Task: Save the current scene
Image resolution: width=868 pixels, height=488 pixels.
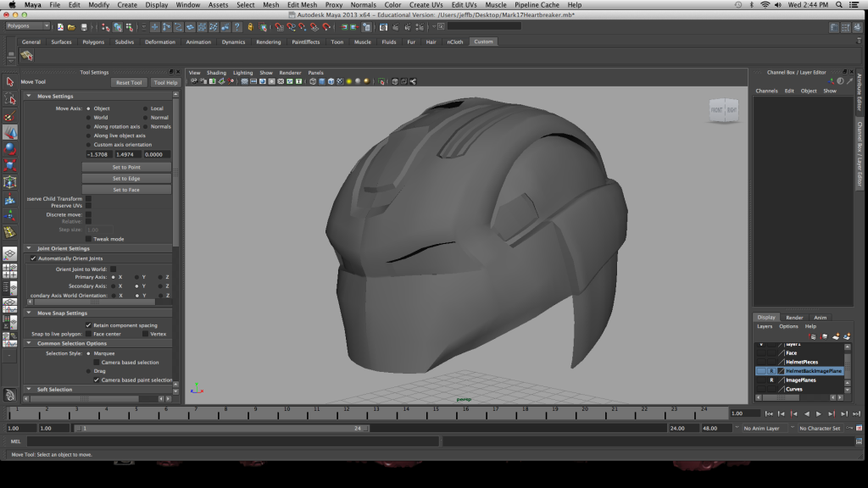Action: pos(84,27)
